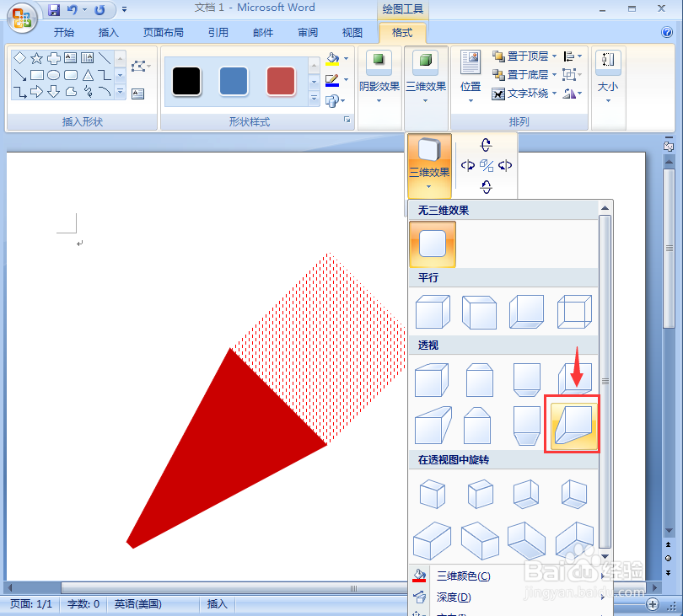
Task: Undo the last action
Action: click(x=73, y=9)
